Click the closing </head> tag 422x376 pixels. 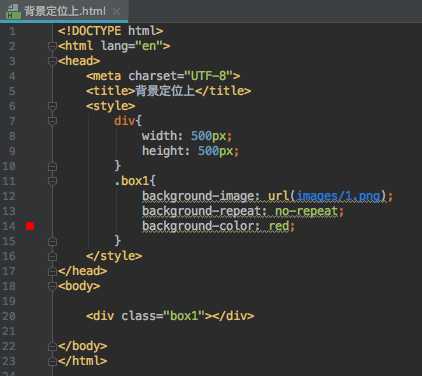[82, 271]
